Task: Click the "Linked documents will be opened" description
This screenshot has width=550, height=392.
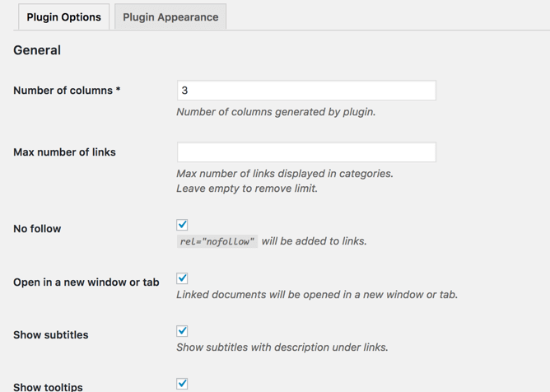Action: tap(317, 295)
